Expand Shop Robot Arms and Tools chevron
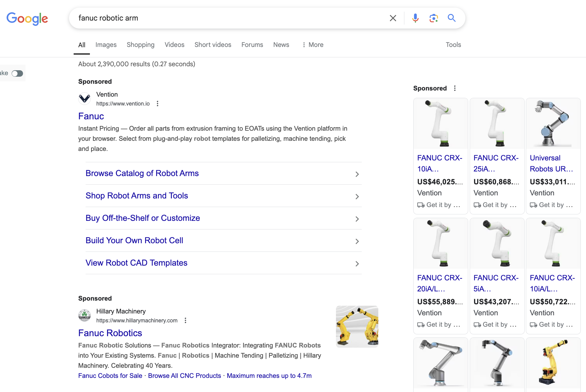This screenshot has width=586, height=392. coord(357,197)
